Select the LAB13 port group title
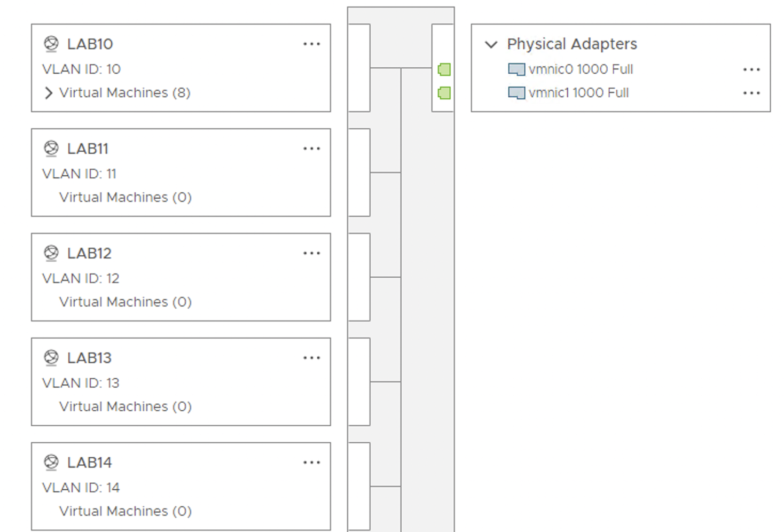The width and height of the screenshot is (784, 532). (x=89, y=358)
